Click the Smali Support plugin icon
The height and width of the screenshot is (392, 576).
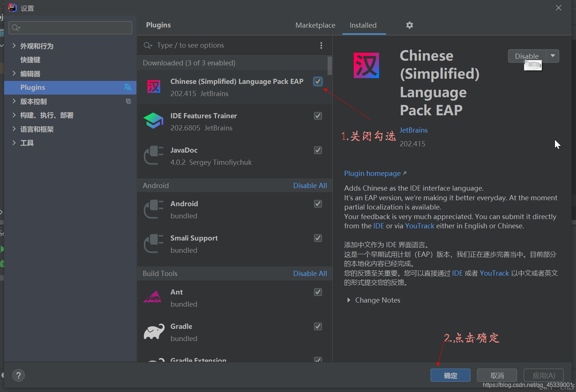point(153,243)
